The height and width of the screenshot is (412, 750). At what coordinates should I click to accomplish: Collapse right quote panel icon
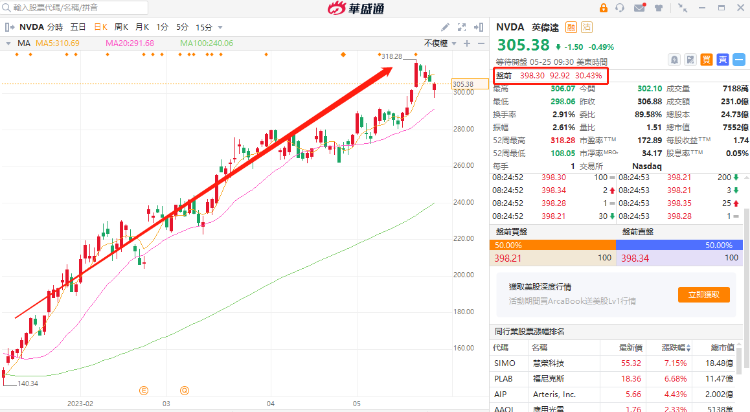tap(478, 27)
